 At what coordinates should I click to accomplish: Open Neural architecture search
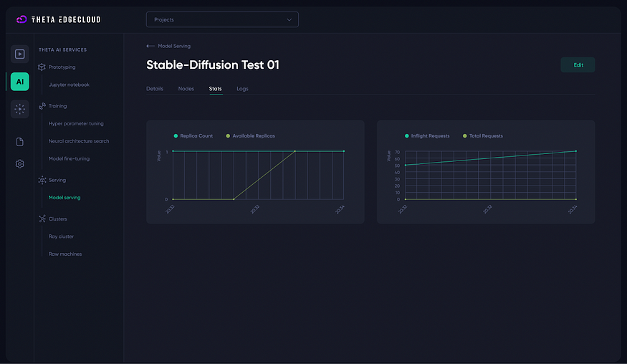tap(79, 141)
